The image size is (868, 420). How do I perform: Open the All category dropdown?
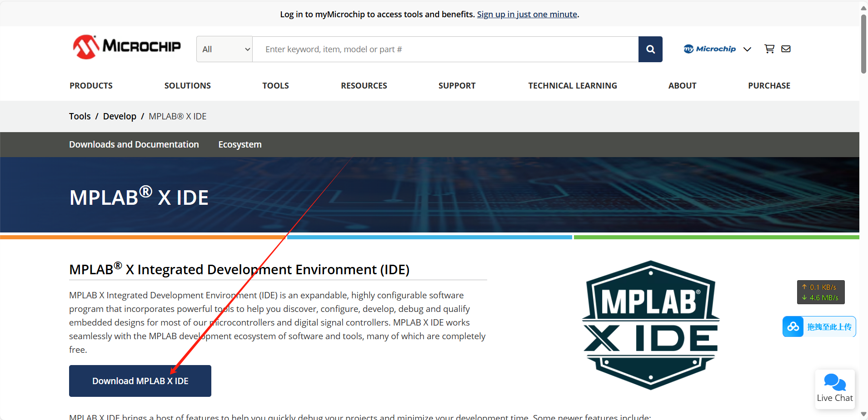pos(224,49)
